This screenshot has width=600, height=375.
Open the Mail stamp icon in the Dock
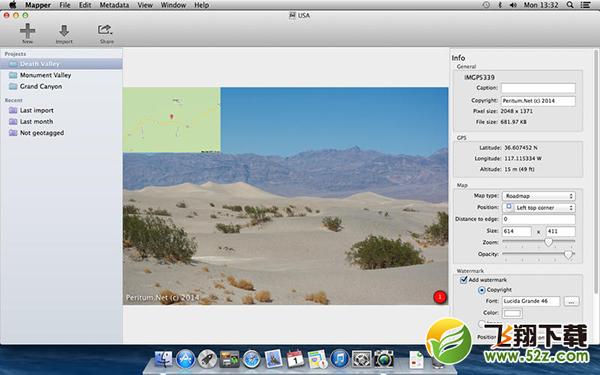pos(273,359)
